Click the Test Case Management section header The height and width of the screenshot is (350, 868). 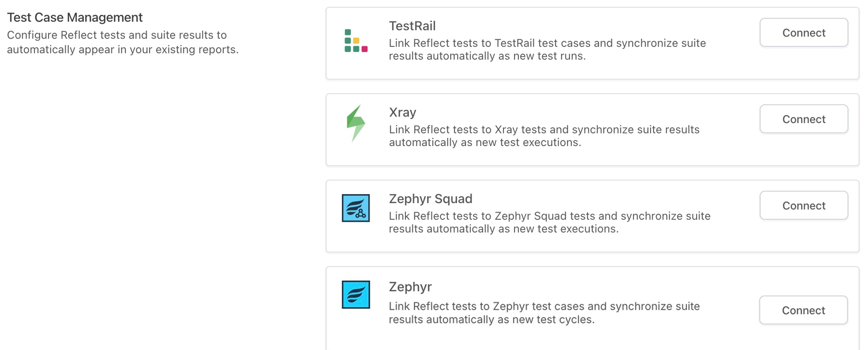tap(74, 17)
